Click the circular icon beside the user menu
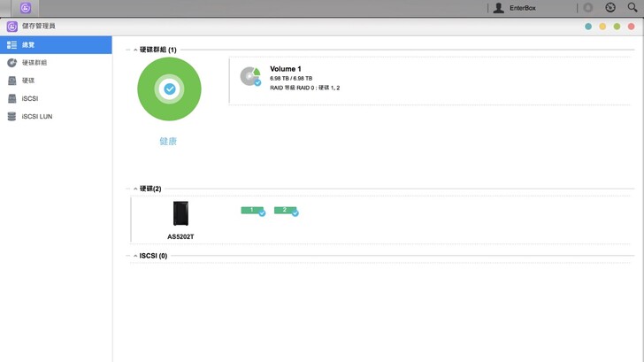 click(588, 8)
